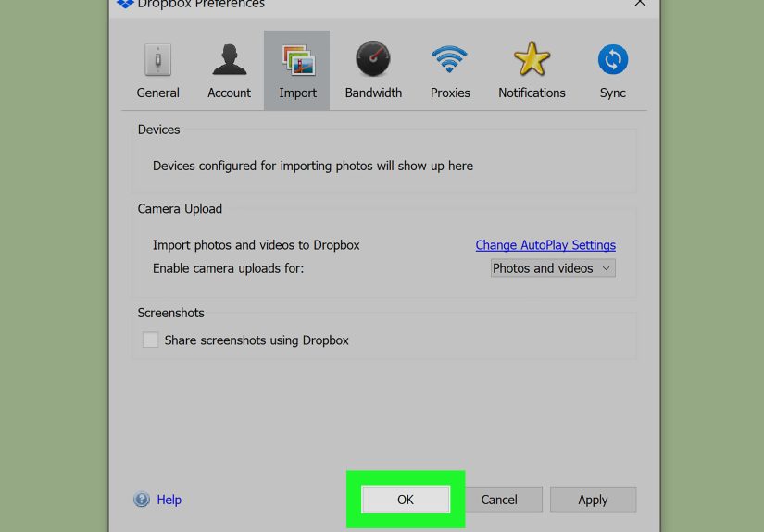Viewport: 764px width, 532px height.
Task: Click the Help question mark icon
Action: (x=142, y=500)
